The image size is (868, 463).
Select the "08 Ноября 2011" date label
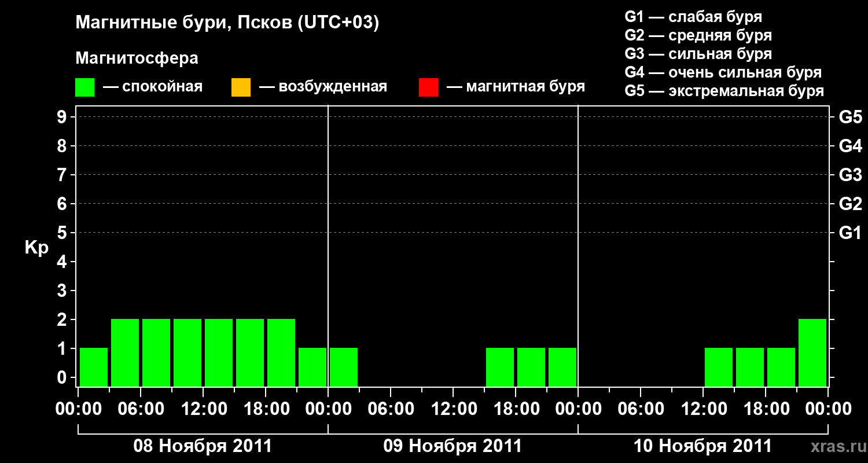tap(203, 446)
